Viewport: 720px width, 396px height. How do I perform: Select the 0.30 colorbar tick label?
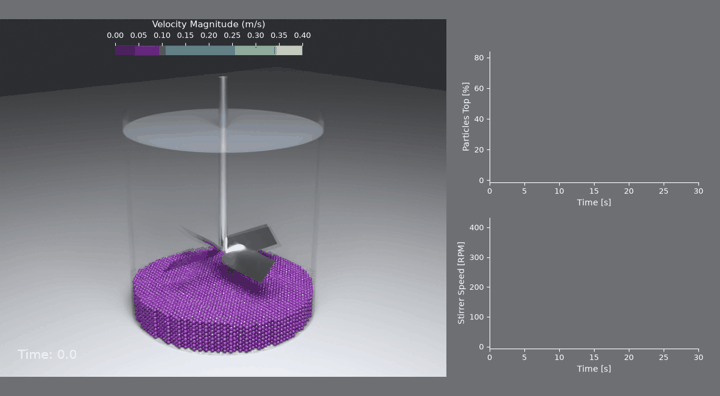[255, 35]
